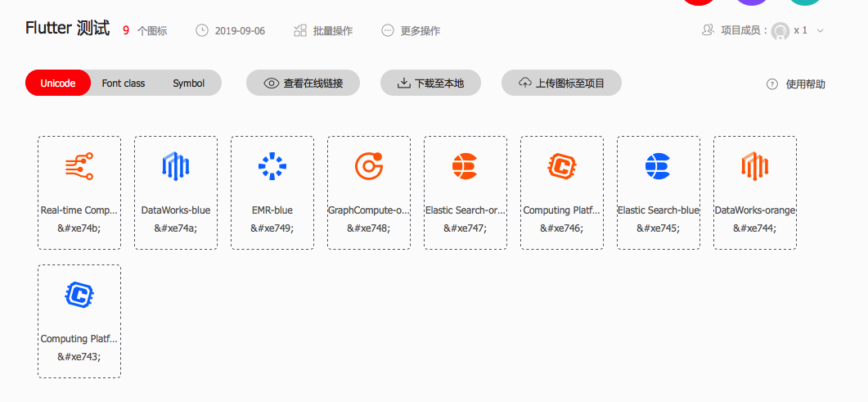Image resolution: width=868 pixels, height=402 pixels.
Task: Click the 9 个图标 icon count
Action: (145, 31)
